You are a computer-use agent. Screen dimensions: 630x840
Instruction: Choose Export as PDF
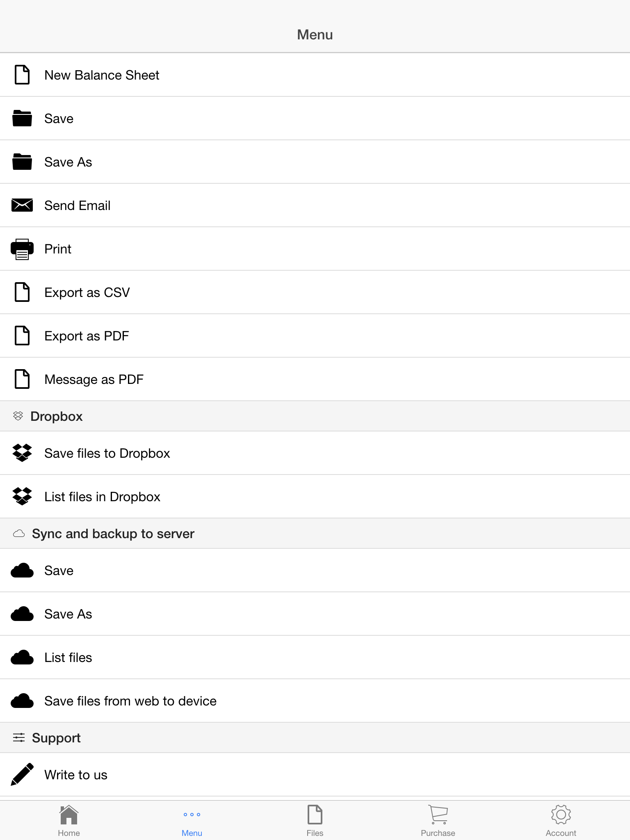point(315,336)
